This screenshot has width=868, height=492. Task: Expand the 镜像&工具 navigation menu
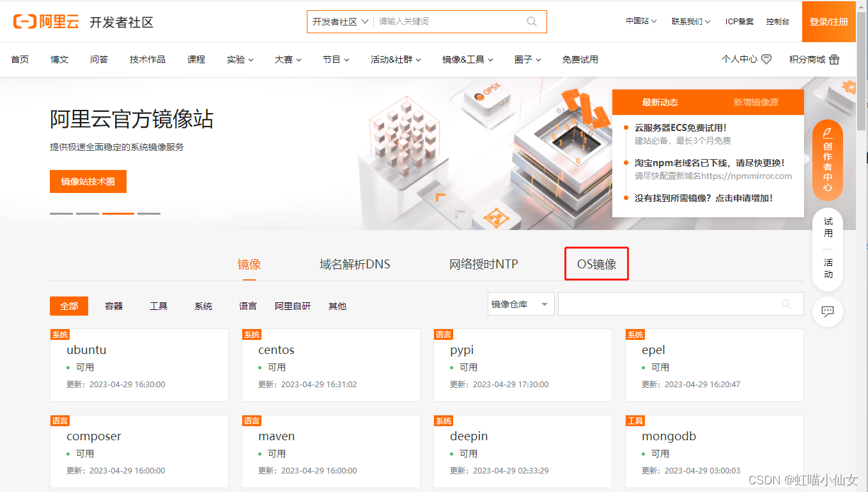468,59
